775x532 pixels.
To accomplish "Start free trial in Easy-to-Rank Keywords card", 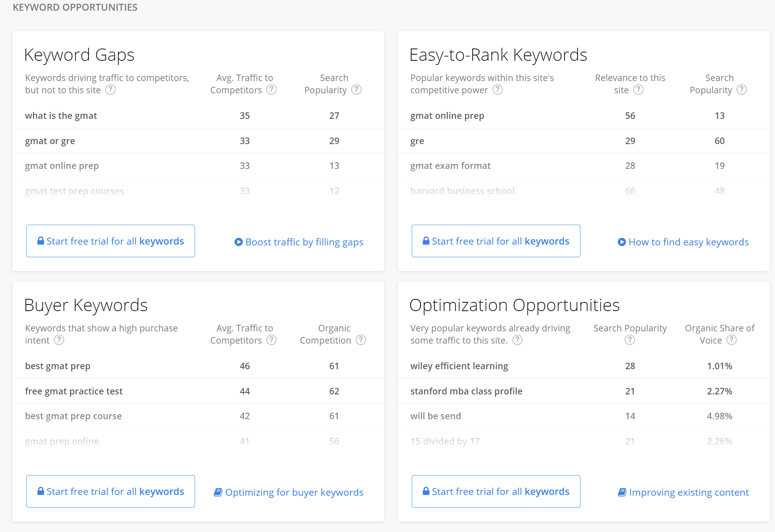I will pos(496,241).
